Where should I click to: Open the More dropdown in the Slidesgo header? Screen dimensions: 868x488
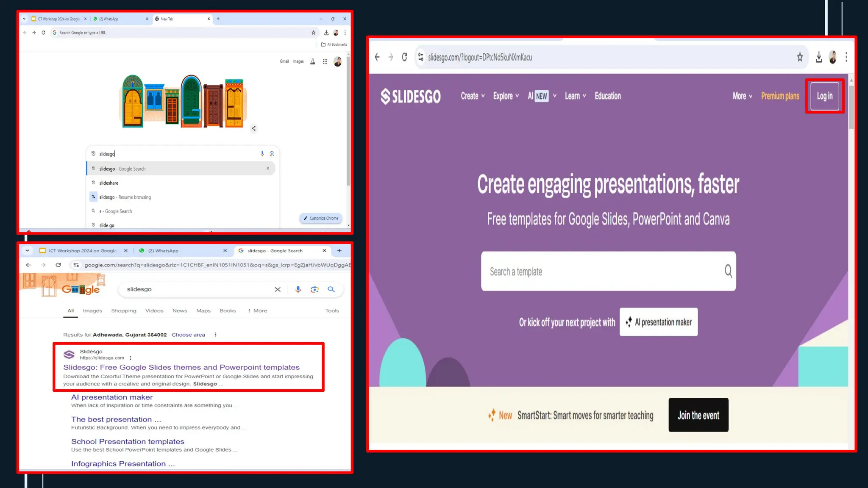point(742,96)
